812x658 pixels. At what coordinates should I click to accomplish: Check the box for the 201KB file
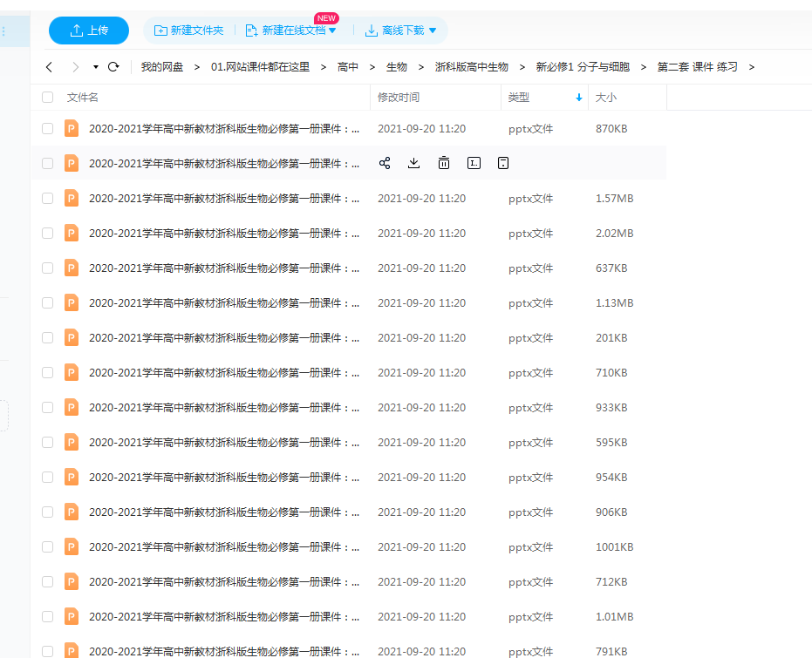click(48, 338)
